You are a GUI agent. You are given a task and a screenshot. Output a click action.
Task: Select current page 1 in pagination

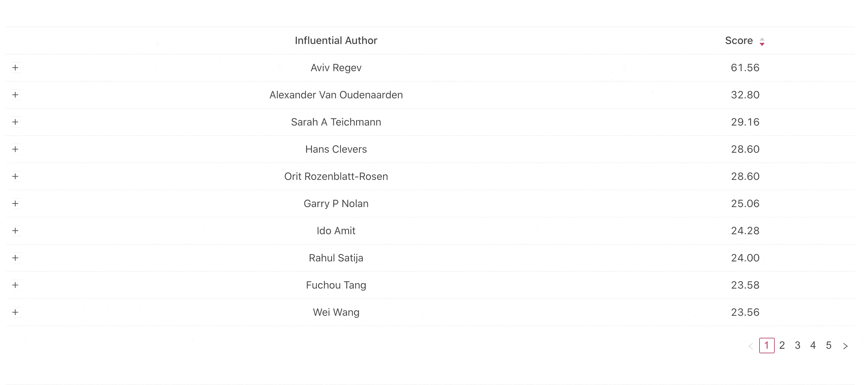767,345
